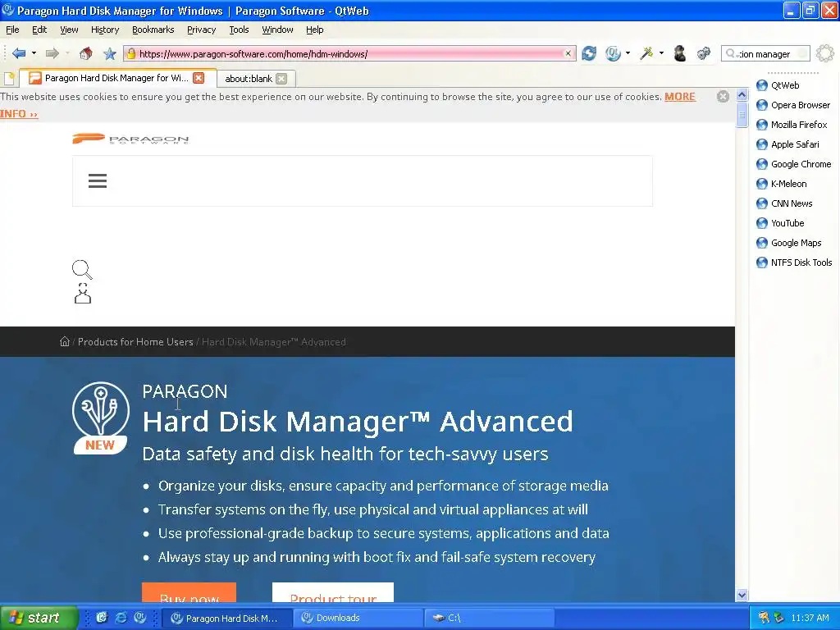Click the lock icon in address bar

tap(130, 53)
